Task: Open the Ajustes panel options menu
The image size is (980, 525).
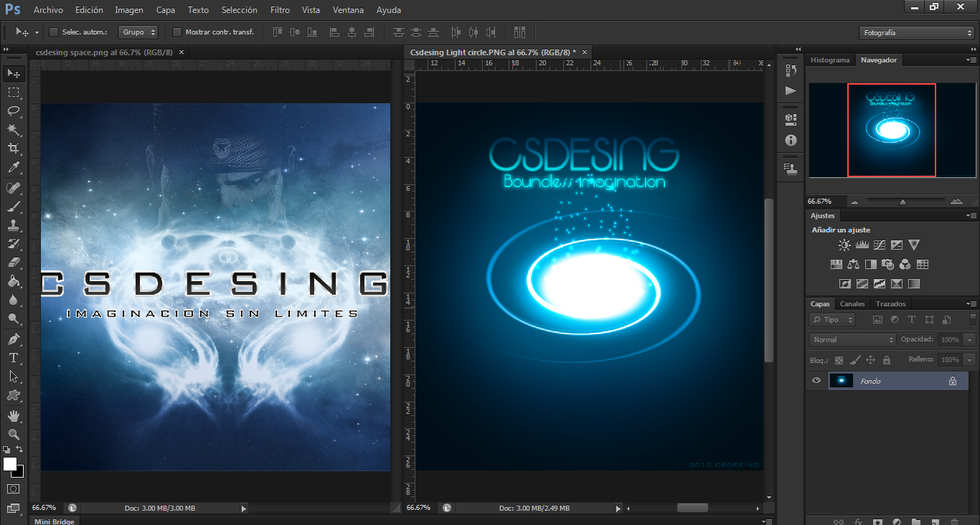Action: tap(971, 215)
